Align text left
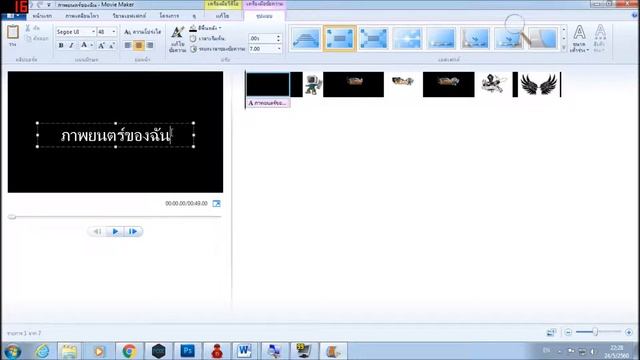This screenshot has width=640, height=360. (128, 45)
